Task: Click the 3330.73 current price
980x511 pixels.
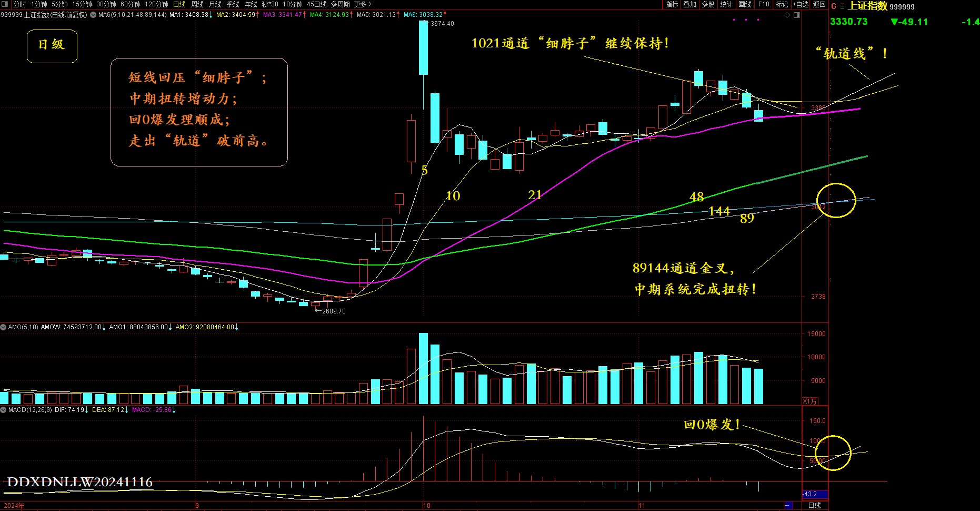Action: tap(849, 22)
